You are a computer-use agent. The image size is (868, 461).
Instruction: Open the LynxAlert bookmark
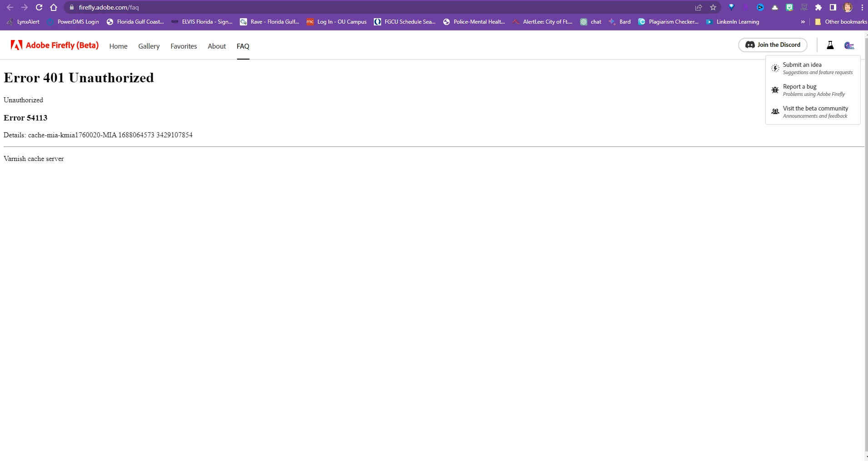pos(23,22)
